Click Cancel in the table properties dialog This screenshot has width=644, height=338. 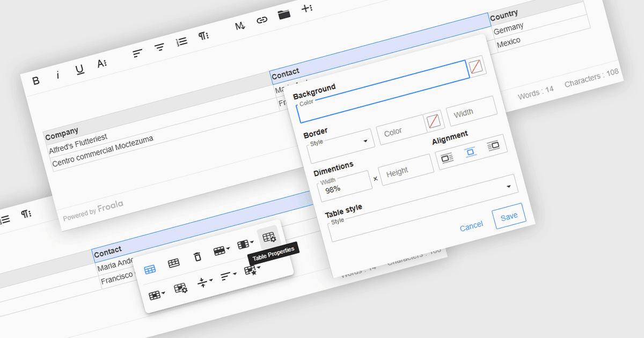(471, 226)
